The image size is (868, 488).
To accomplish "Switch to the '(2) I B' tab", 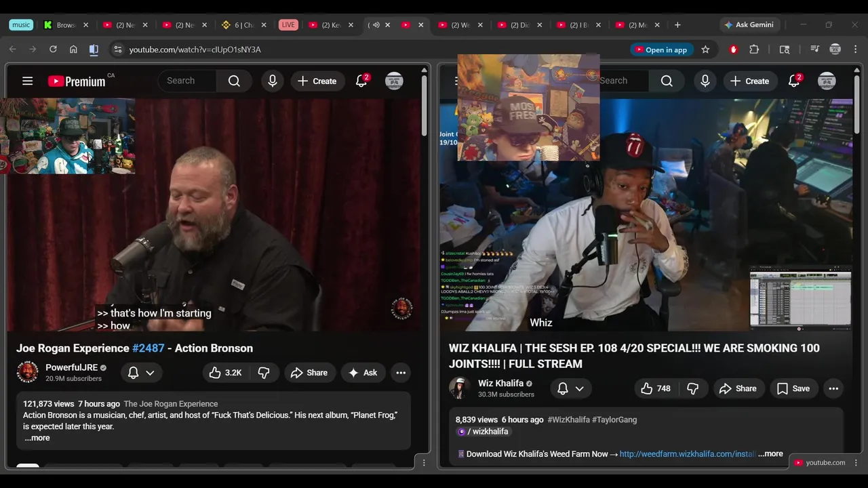I will [579, 25].
